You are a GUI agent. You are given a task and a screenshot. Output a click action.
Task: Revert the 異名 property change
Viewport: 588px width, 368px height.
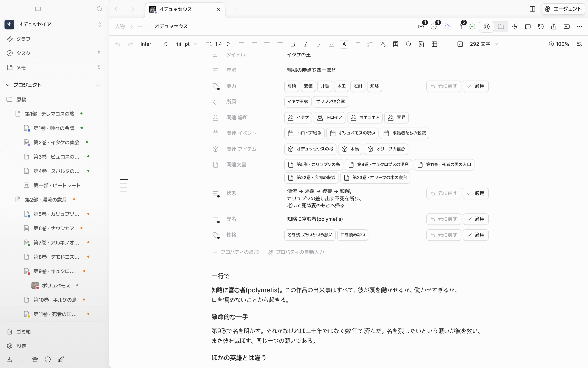click(444, 219)
